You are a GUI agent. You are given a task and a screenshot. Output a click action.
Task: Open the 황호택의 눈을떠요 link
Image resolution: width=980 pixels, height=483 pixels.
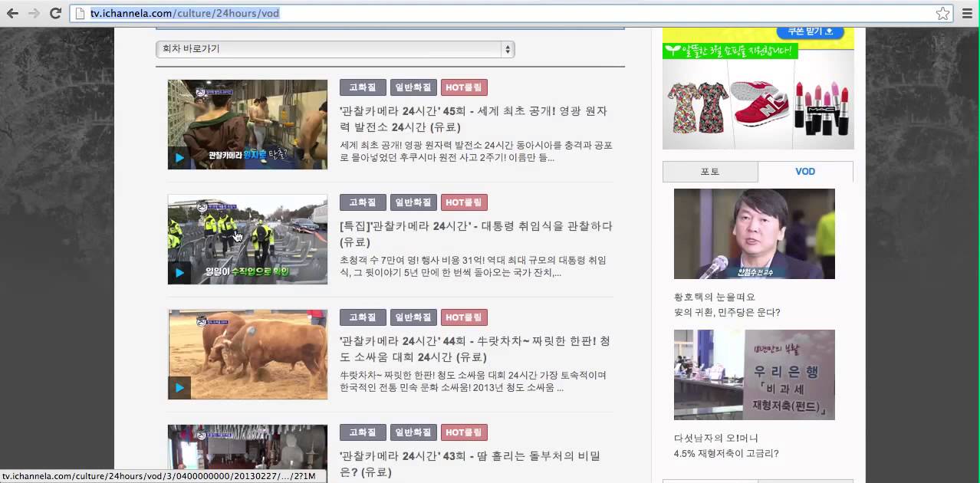point(715,297)
